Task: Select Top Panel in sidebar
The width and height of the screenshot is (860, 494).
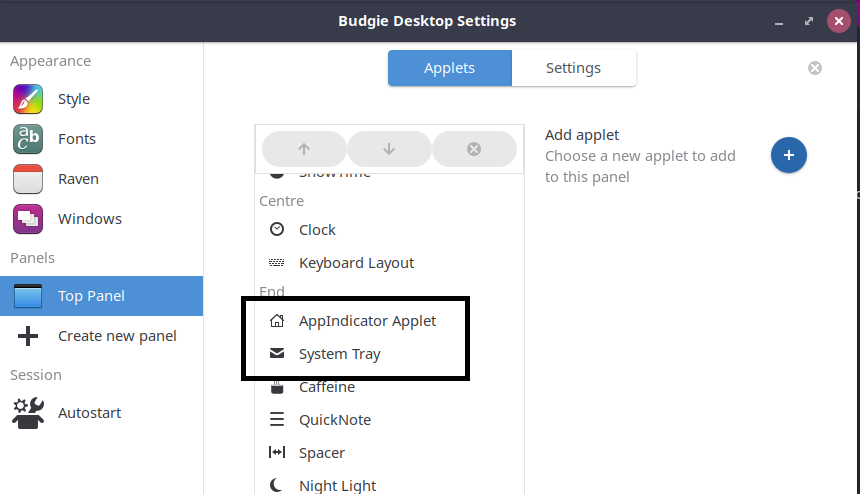Action: tap(91, 296)
